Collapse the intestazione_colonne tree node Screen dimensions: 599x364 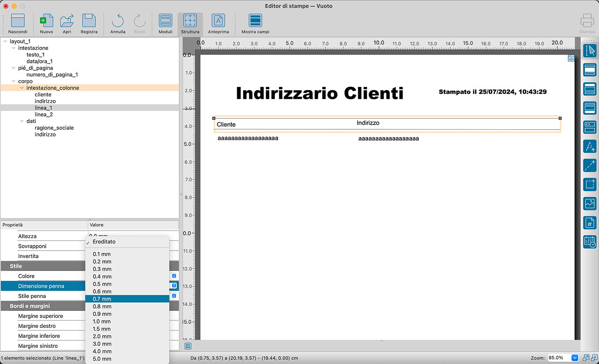[x=22, y=88]
